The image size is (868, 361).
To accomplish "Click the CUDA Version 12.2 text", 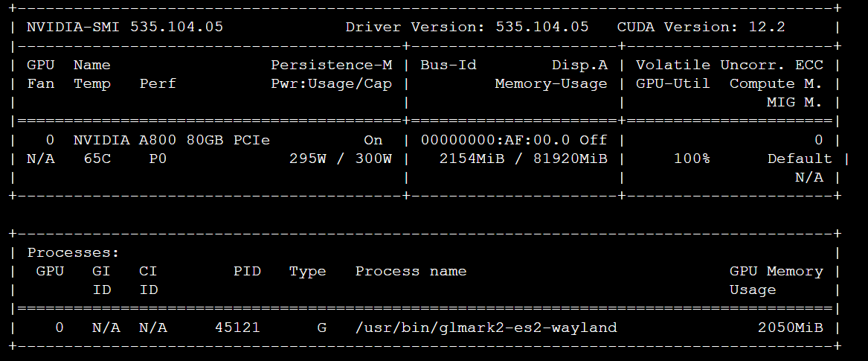I will 701,27.
